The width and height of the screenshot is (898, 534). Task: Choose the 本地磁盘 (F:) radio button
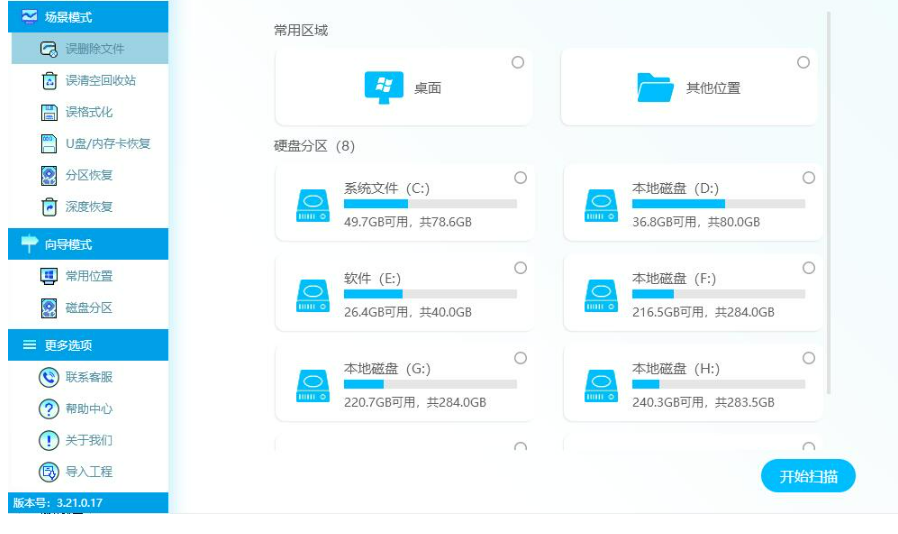pos(808,268)
